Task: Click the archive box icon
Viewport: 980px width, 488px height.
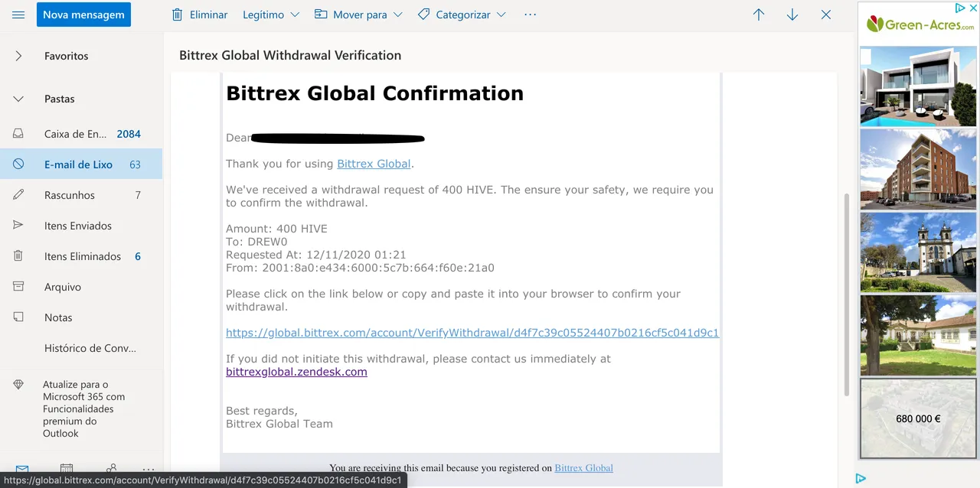Action: 18,287
